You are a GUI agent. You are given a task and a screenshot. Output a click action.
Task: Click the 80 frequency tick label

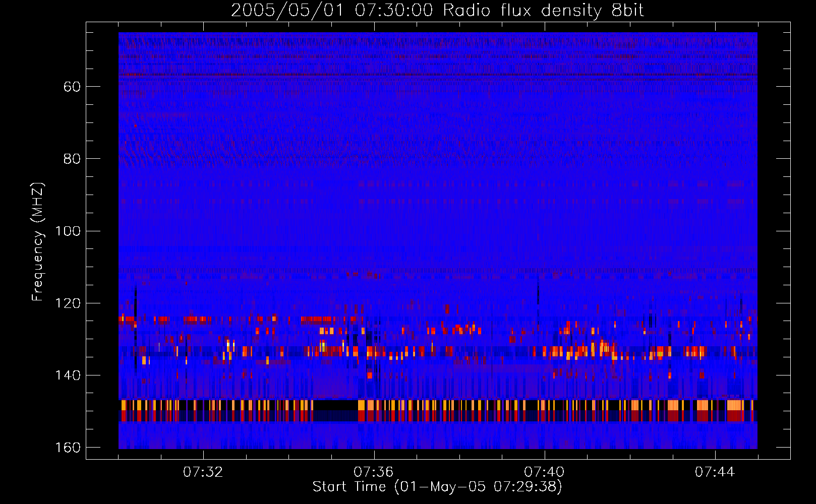tap(72, 159)
